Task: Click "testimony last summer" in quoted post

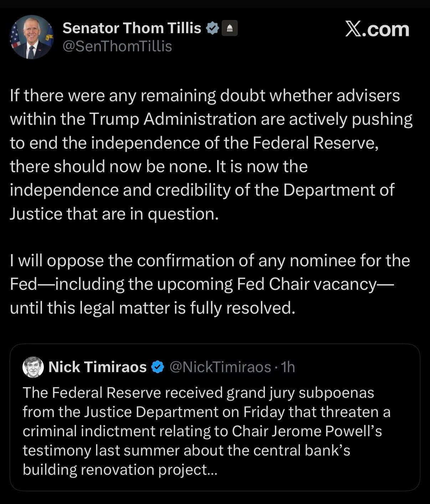Action: click(x=102, y=451)
